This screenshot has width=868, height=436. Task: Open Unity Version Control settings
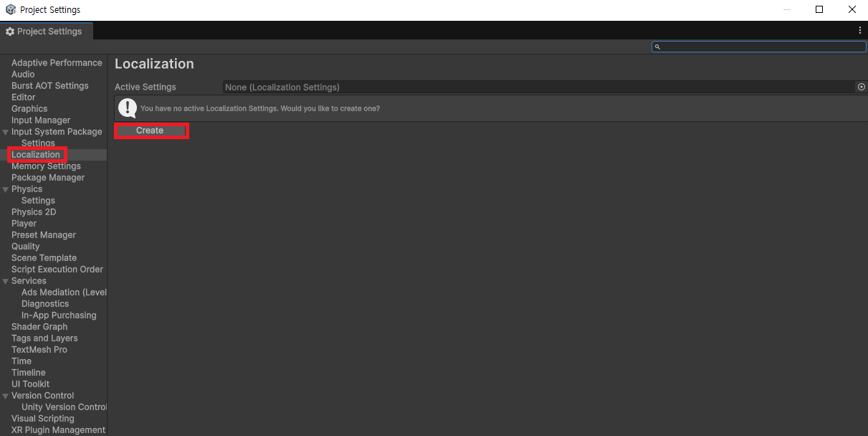pos(64,407)
